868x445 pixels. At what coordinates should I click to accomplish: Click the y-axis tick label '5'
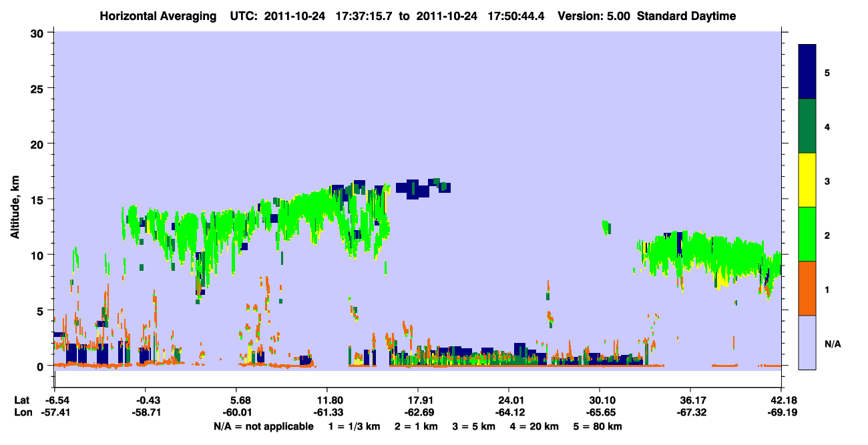(x=42, y=310)
